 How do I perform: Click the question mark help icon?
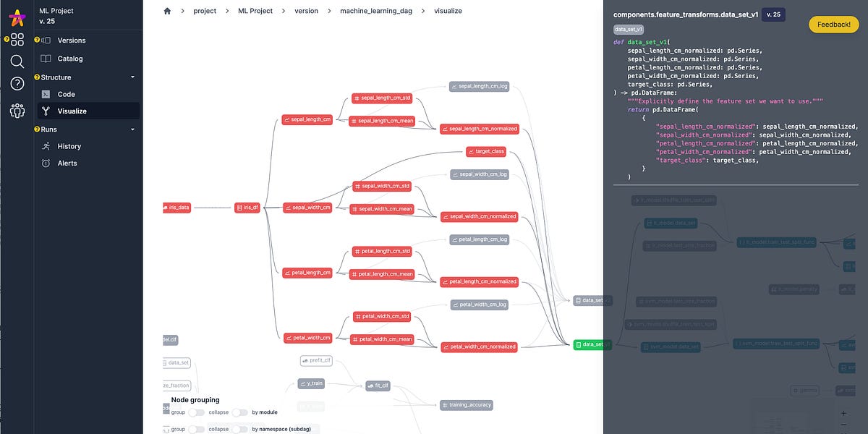pos(16,83)
